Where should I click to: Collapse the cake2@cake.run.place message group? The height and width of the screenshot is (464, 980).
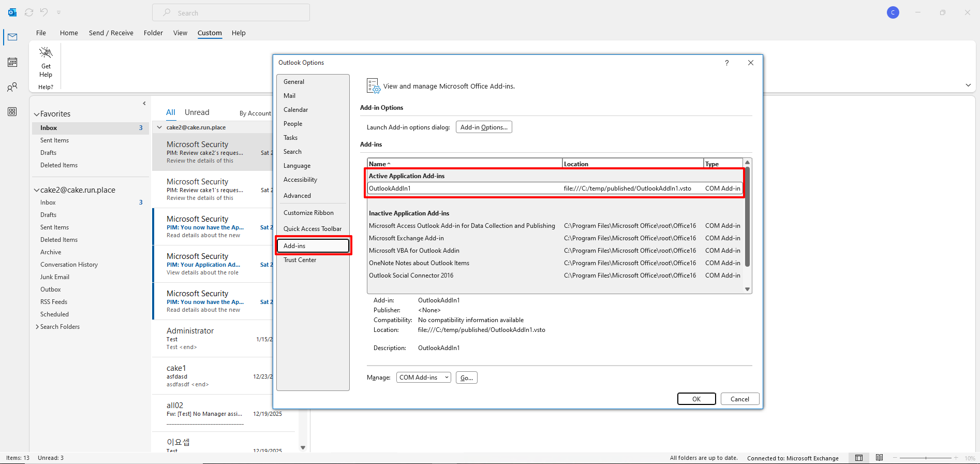[160, 127]
